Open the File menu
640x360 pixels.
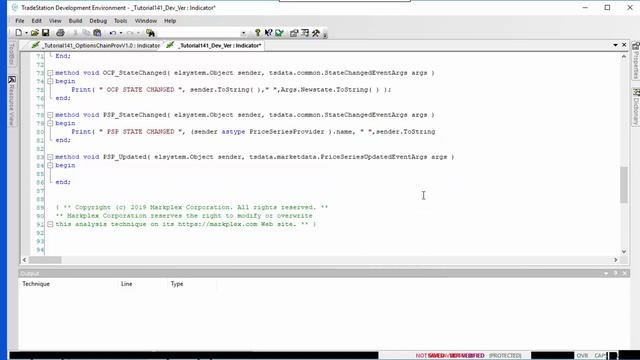coord(20,21)
